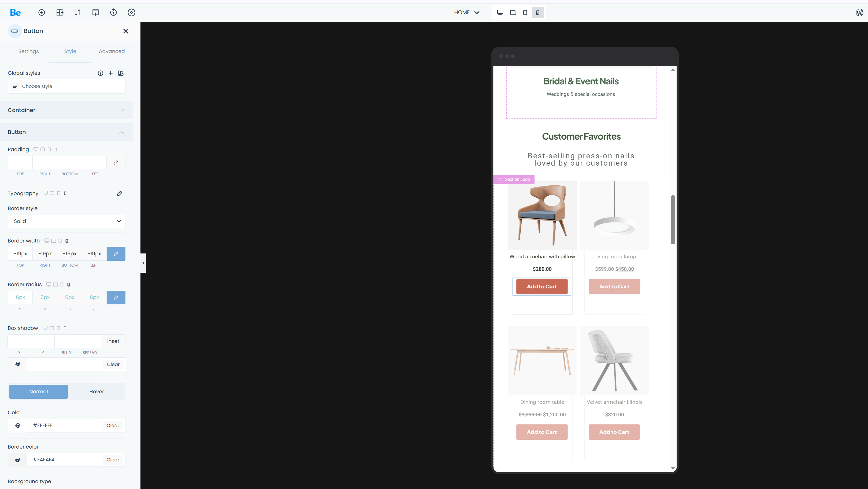Open the HOME page dropdown
Screen dimensions: 868x489
coord(466,13)
